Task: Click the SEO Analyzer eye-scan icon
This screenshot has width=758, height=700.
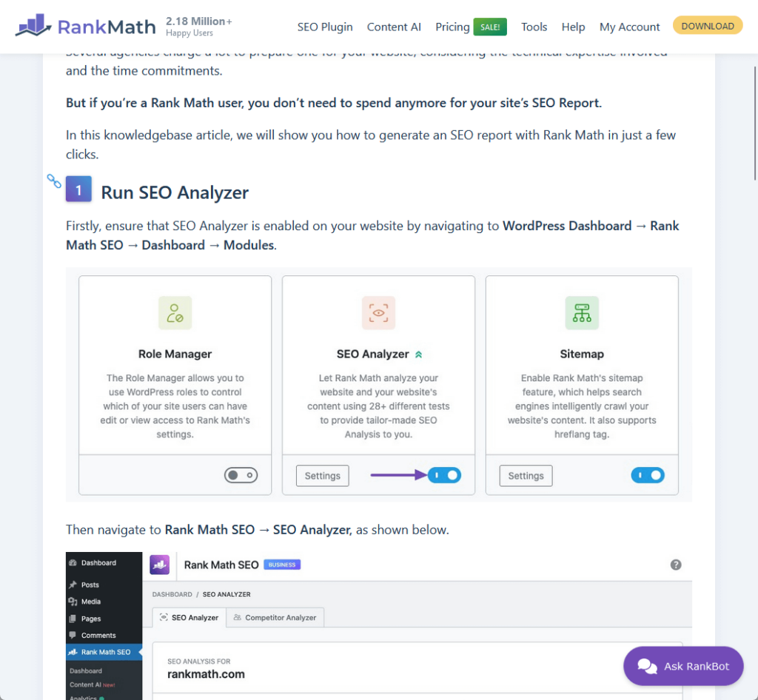Action: (x=378, y=312)
